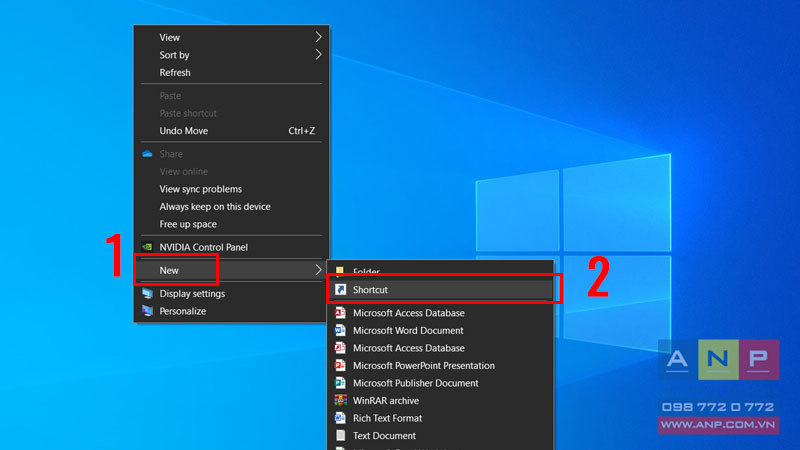The height and width of the screenshot is (450, 800).
Task: Click the NVIDIA Control Panel icon
Action: tap(147, 247)
